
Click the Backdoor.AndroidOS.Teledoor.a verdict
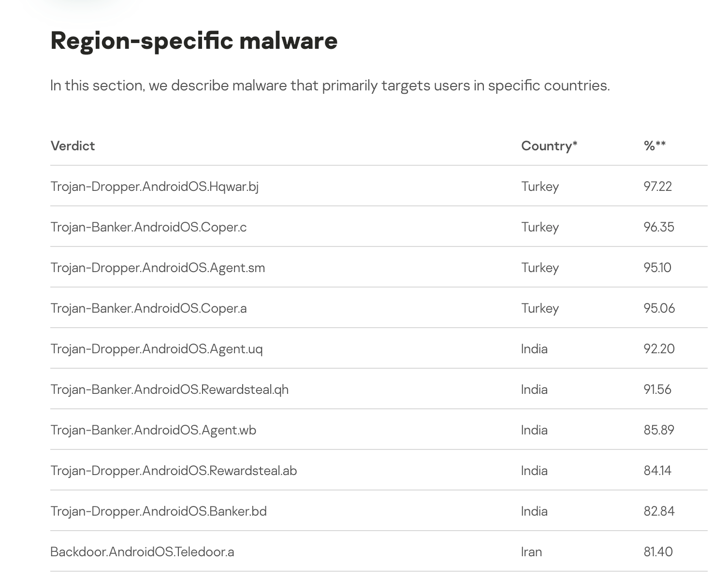tap(142, 552)
